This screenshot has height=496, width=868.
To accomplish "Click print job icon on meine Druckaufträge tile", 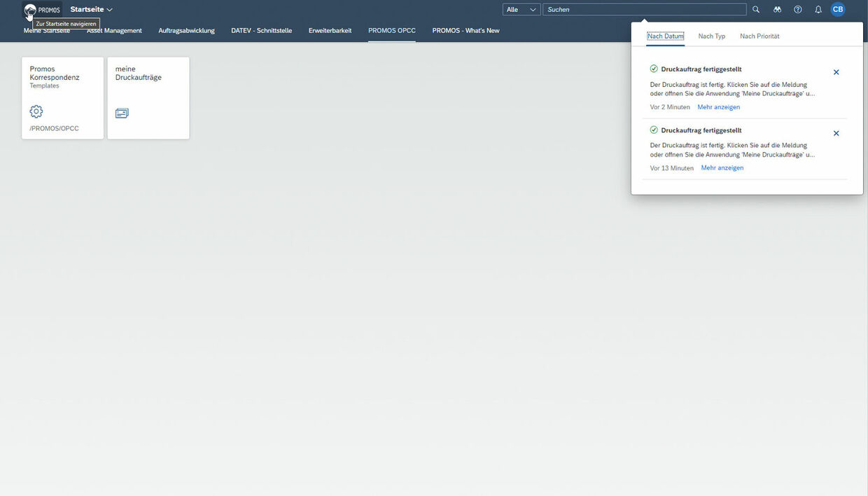I will click(122, 113).
